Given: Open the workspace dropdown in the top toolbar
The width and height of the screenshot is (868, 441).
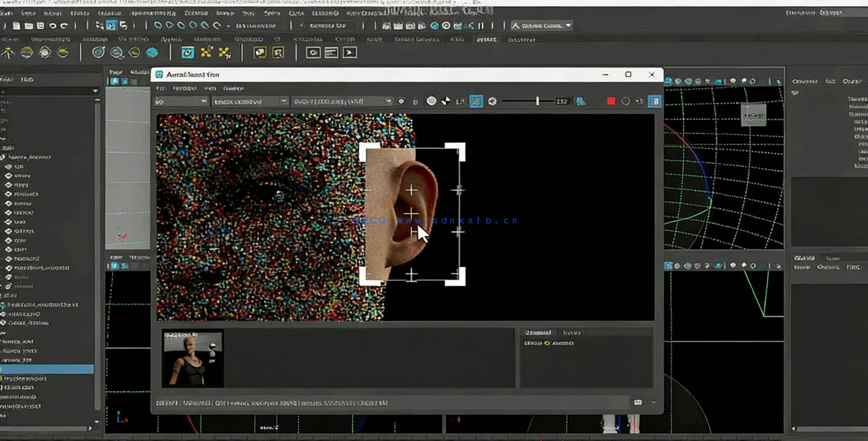Looking at the screenshot, I should [x=541, y=25].
